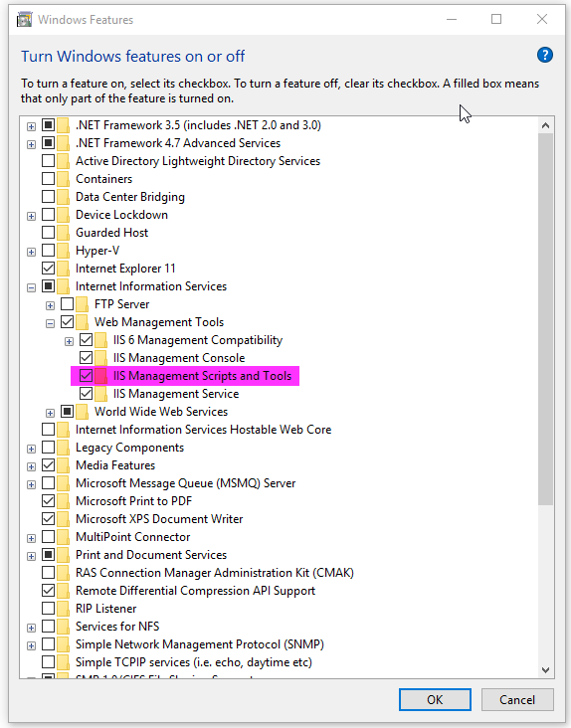Select the Guarded Host feature label
The height and width of the screenshot is (728, 571).
coord(111,233)
